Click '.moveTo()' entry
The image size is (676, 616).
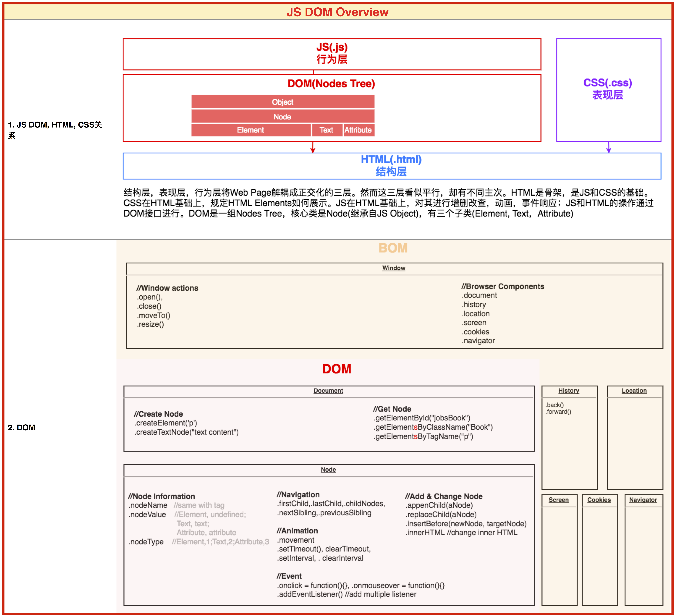(x=154, y=315)
